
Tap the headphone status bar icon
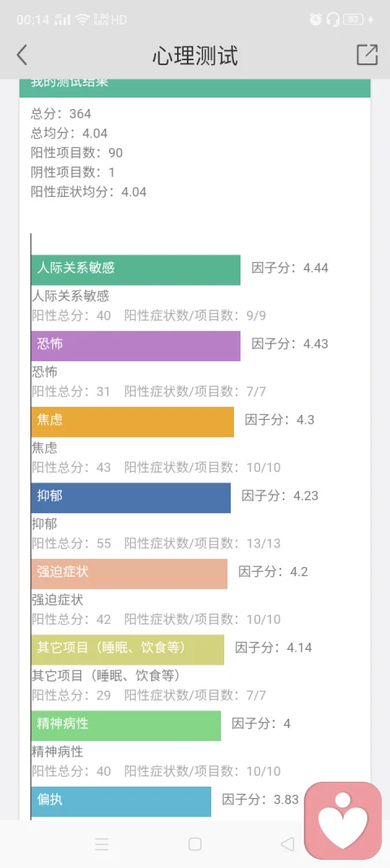[332, 20]
